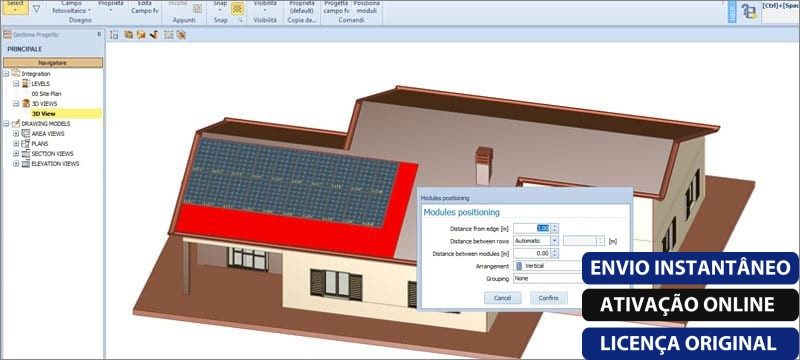The height and width of the screenshot is (360, 800).
Task: Open the Visibilità dropdown
Action: click(x=265, y=6)
